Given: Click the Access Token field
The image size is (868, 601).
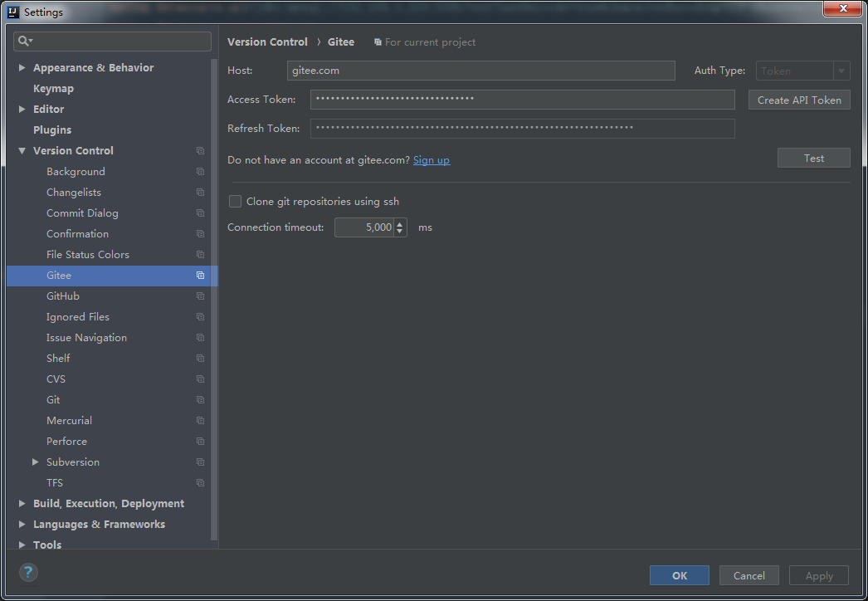Looking at the screenshot, I should pos(523,100).
